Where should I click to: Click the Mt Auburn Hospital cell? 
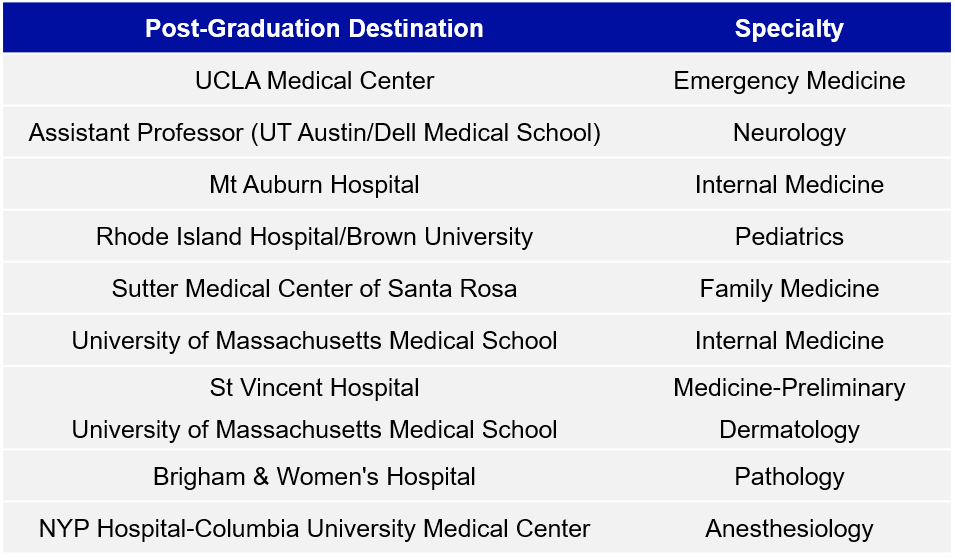pos(314,185)
